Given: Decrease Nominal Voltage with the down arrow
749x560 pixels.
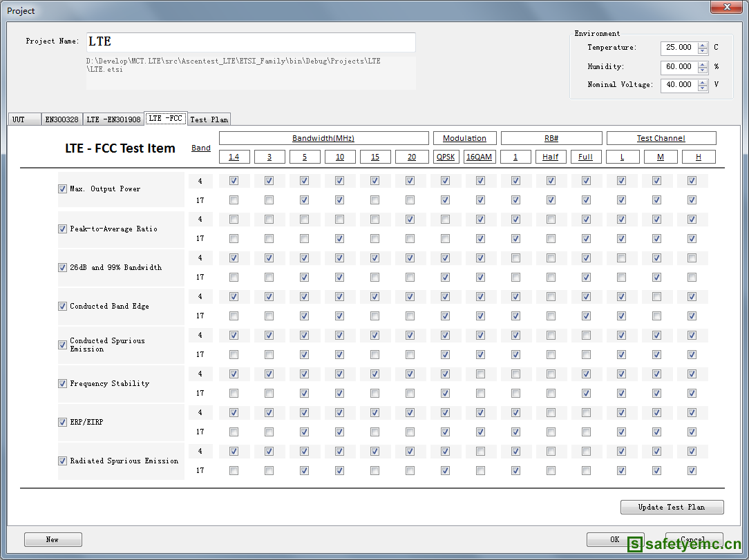Looking at the screenshot, I should pos(702,88).
